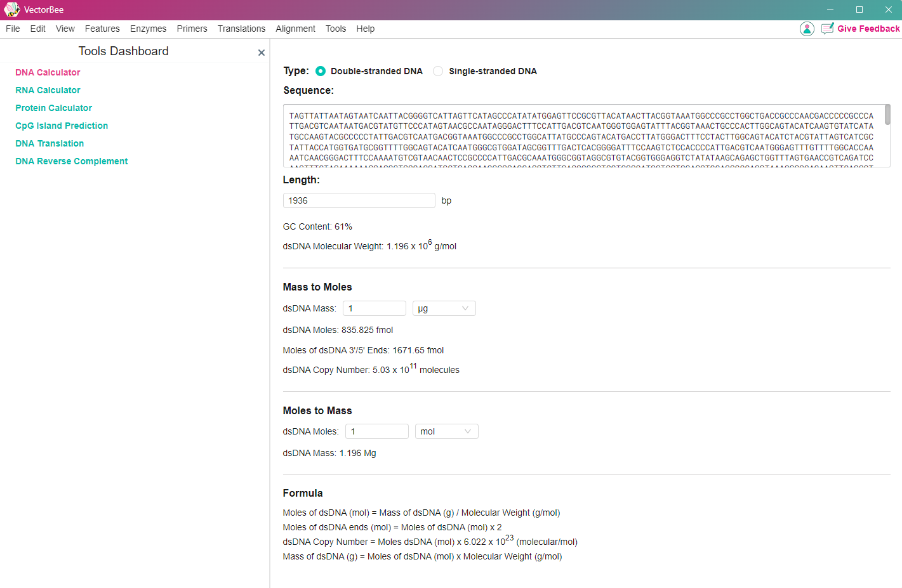
Task: Click the dsDNA Moles: 835.825 fmol result
Action: pyautogui.click(x=338, y=330)
